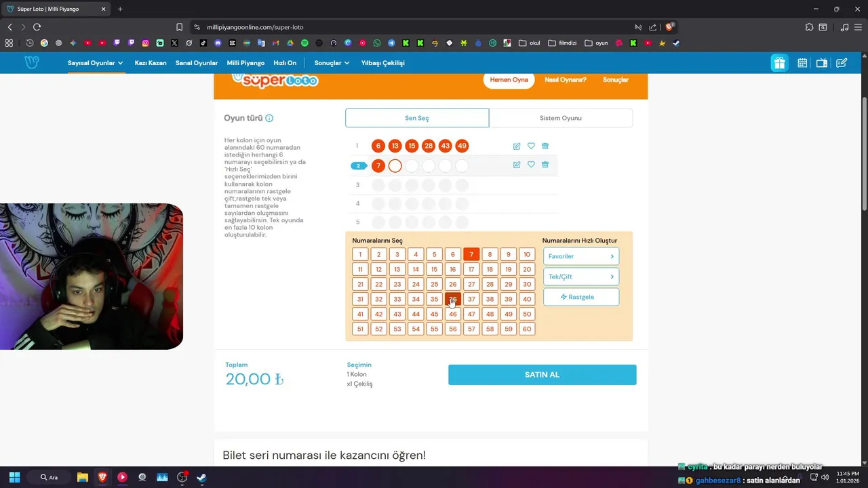The width and height of the screenshot is (868, 488).
Task: Open Steam from the taskbar
Action: tap(201, 477)
